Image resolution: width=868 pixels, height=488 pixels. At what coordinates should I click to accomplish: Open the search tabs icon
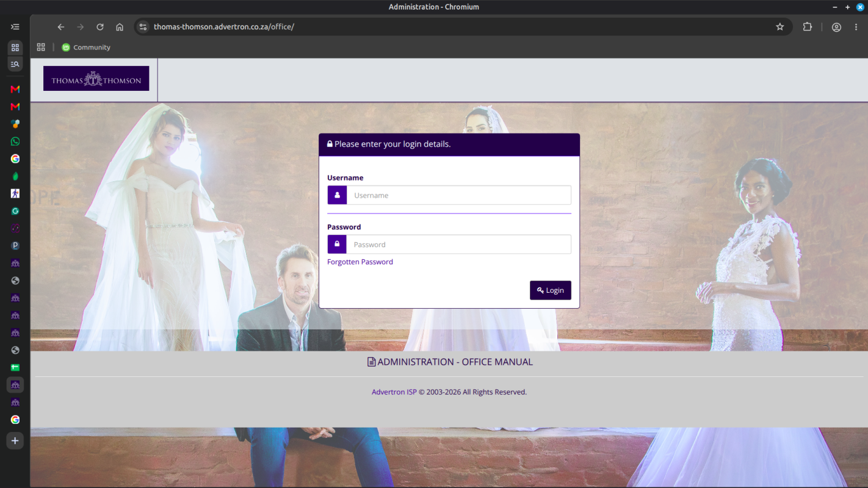(x=15, y=63)
